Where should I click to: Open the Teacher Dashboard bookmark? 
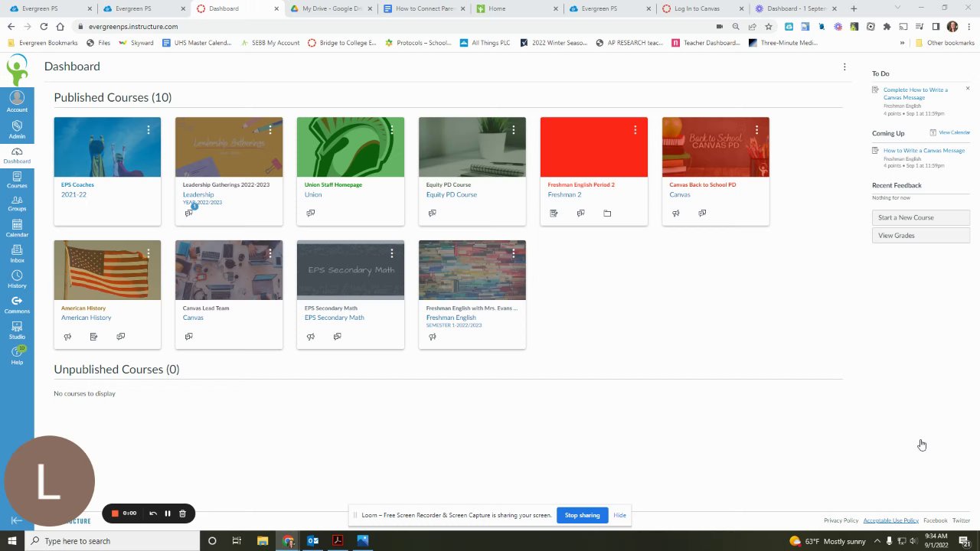[705, 43]
